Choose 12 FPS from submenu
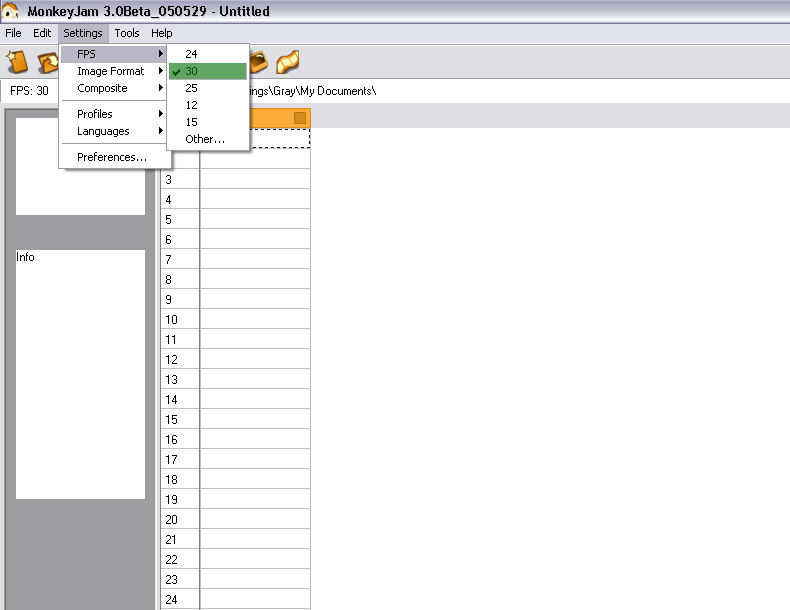Screen dimensions: 790x610 pos(208,105)
